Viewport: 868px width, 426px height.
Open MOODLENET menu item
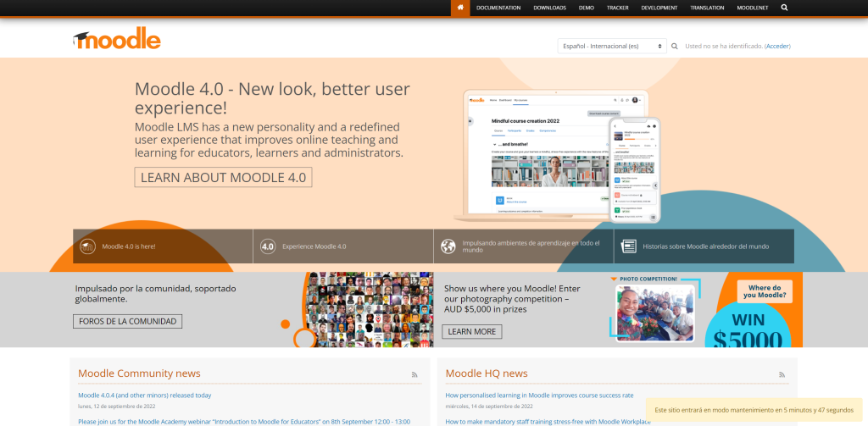click(x=753, y=8)
